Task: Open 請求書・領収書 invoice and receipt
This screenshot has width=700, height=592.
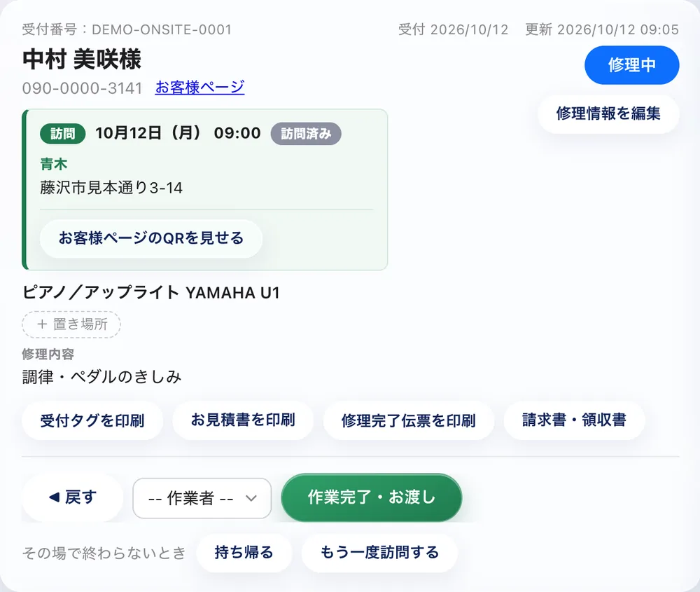Action: (x=574, y=420)
